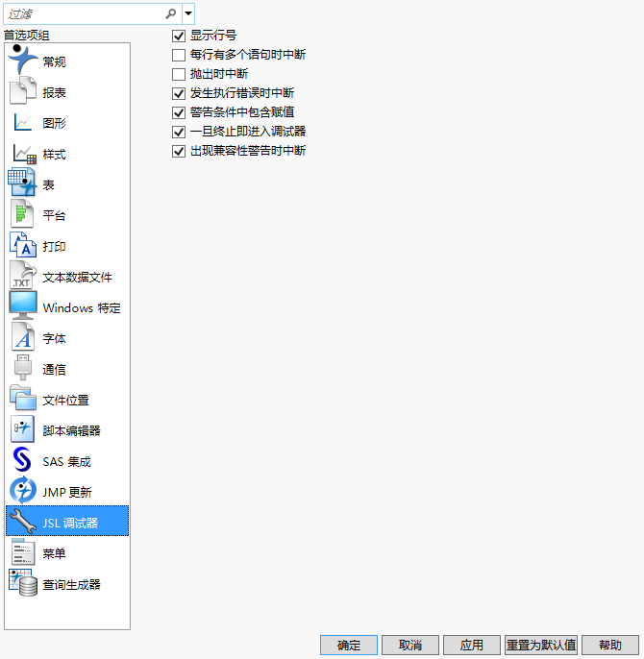Select the 脚本编辑器 label

tap(71, 430)
